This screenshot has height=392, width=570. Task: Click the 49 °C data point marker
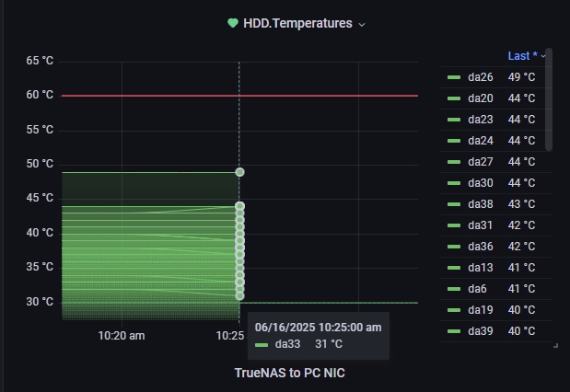[x=239, y=172]
